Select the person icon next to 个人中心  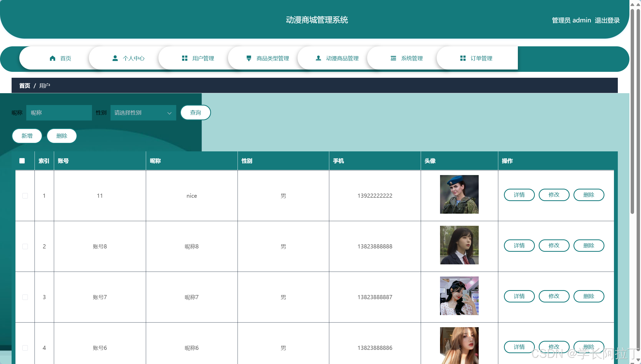(115, 58)
